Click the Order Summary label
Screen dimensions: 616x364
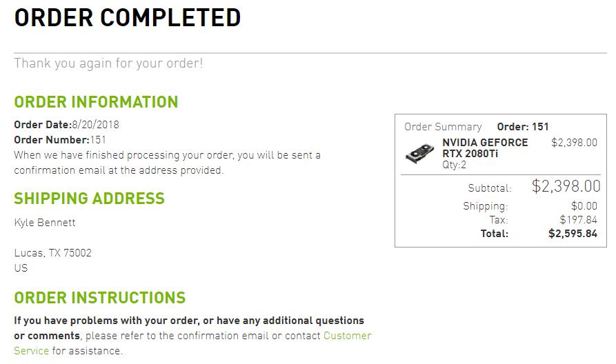pos(443,127)
